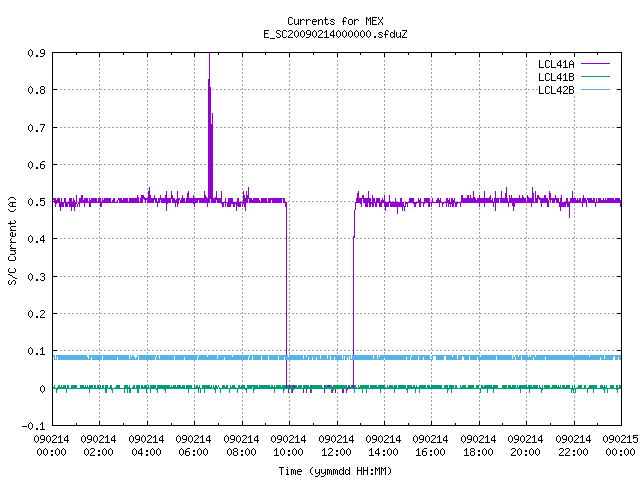The image size is (640, 480).
Task: Click the 090214 00:00 x-axis tick label
Action: (x=51, y=446)
